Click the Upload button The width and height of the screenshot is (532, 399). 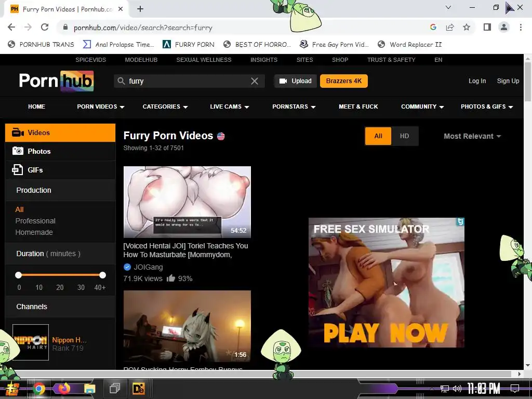pos(296,81)
